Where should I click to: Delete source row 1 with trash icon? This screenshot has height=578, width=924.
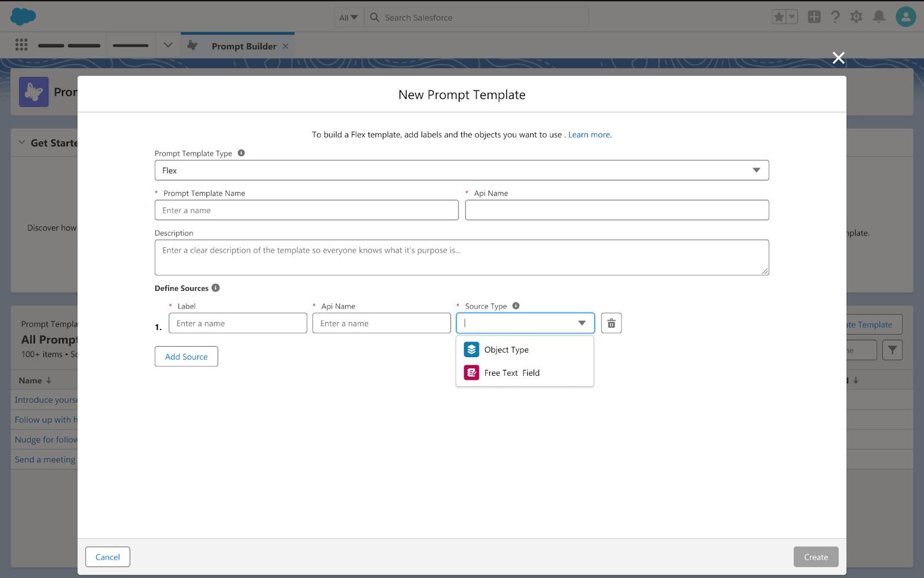tap(611, 323)
